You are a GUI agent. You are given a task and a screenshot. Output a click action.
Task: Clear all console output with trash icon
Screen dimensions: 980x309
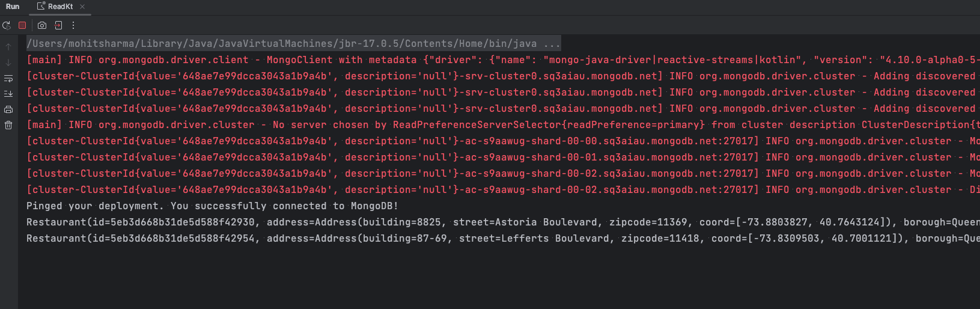pyautogui.click(x=8, y=125)
